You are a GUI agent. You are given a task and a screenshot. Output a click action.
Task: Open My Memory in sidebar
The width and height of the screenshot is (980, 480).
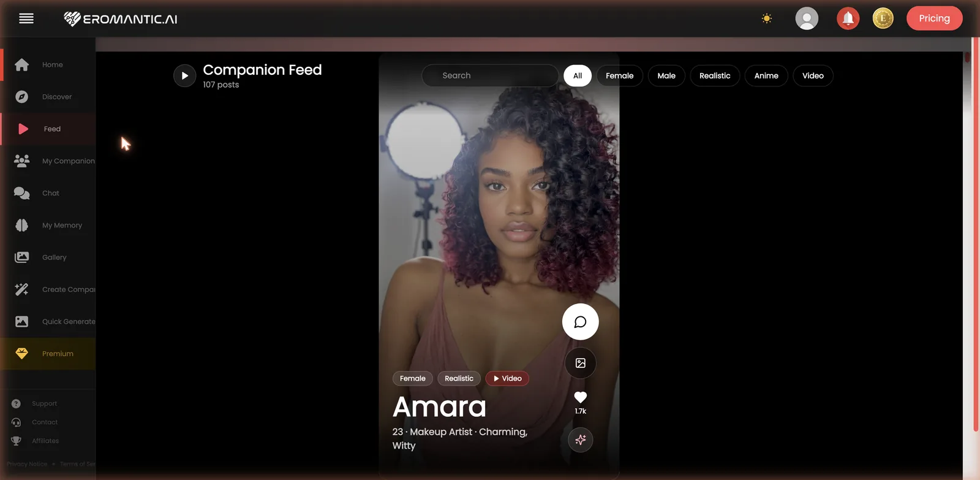[62, 226]
